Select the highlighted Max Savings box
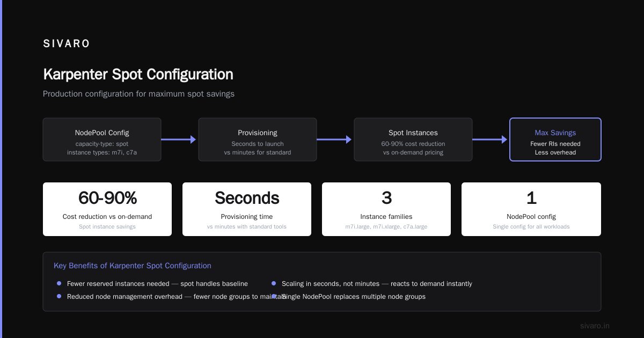This screenshot has height=338, width=644. [x=555, y=139]
